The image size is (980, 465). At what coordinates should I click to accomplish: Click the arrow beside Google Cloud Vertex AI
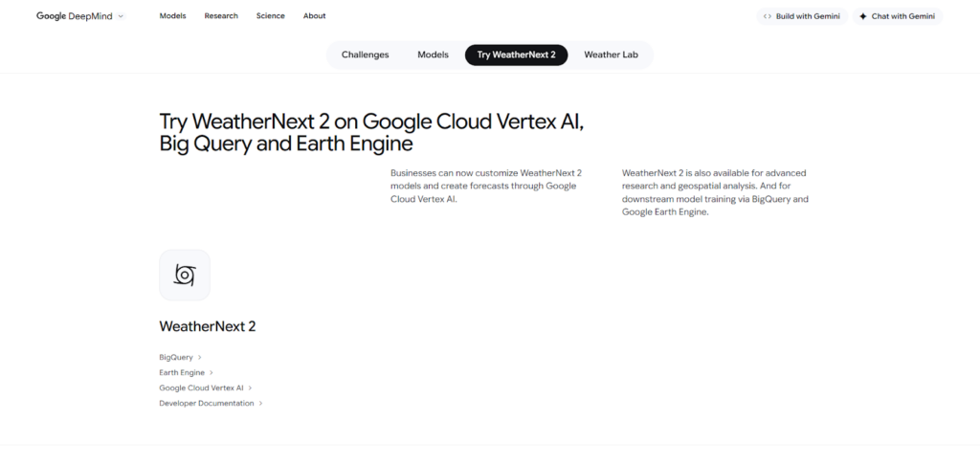[x=250, y=387]
